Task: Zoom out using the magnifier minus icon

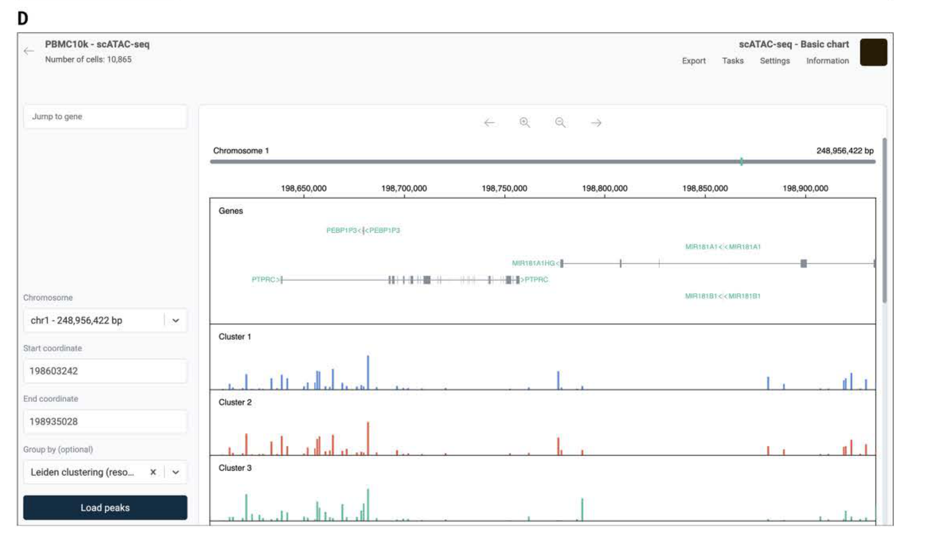Action: [560, 123]
